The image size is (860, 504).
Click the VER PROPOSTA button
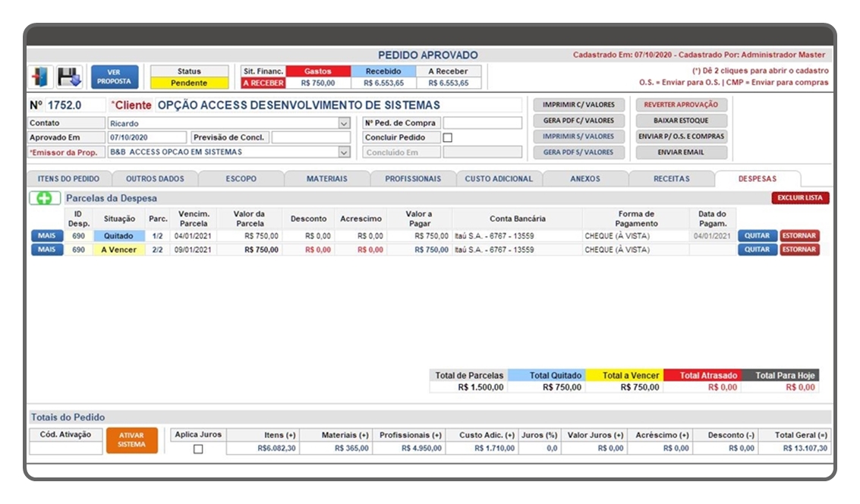coord(114,77)
